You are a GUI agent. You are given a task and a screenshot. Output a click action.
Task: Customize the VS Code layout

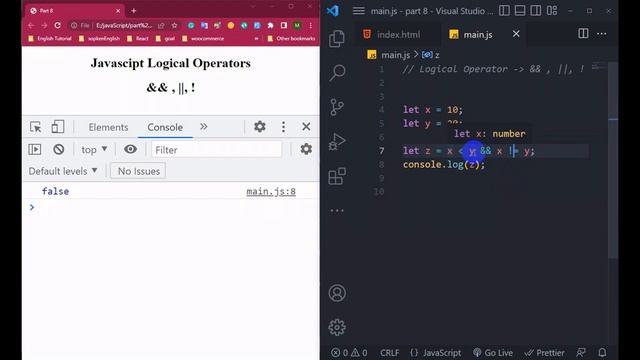[552, 11]
